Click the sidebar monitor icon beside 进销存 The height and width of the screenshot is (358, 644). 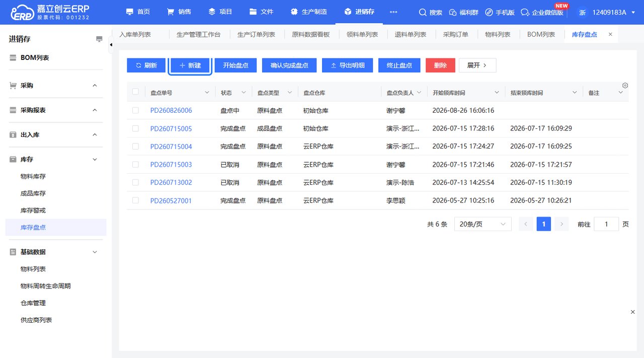tap(99, 39)
